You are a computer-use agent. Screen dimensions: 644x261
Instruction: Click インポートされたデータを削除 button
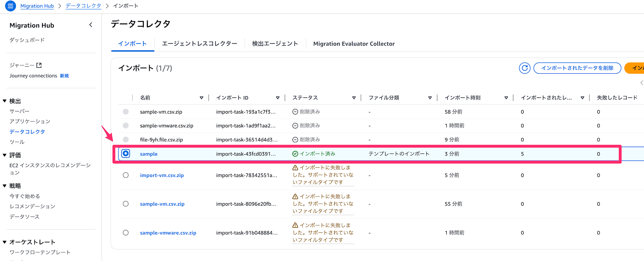(x=577, y=68)
